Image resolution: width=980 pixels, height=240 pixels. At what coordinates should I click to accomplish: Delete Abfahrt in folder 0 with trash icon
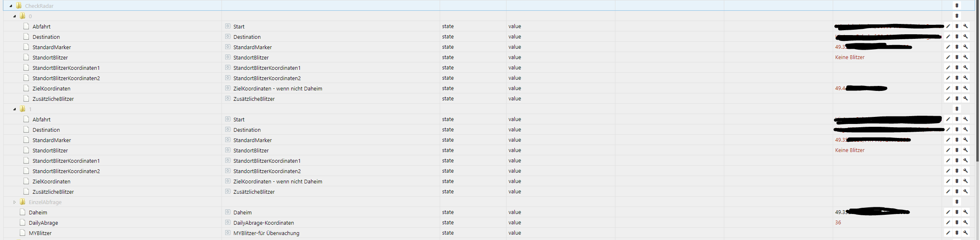click(x=957, y=26)
